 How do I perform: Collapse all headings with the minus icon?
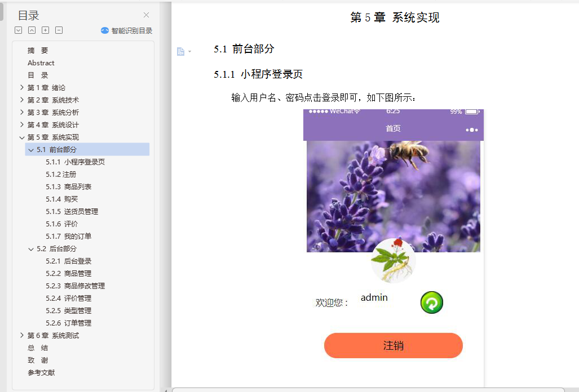pos(58,30)
